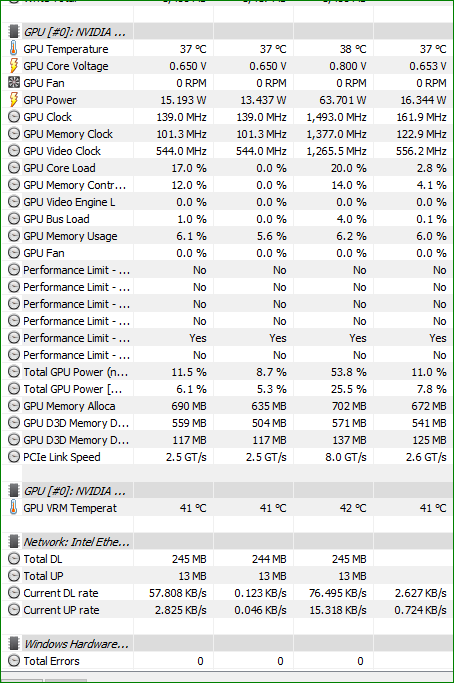Select the Current DL rate row
Screen dimensions: 454x683
pos(227,593)
